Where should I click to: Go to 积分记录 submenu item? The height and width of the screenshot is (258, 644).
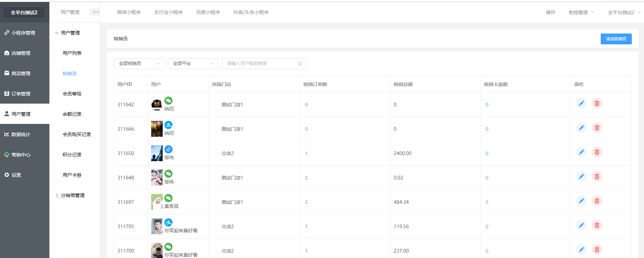(72, 155)
